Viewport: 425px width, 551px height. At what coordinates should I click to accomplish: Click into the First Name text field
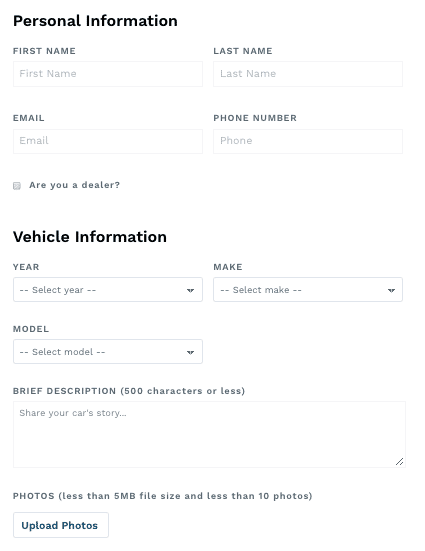coord(108,74)
